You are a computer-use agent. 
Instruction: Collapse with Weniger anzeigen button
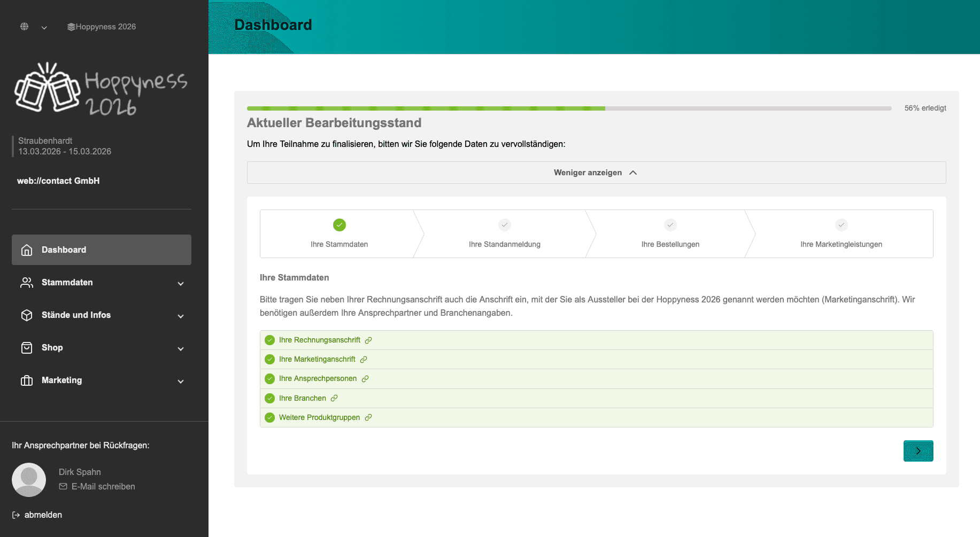click(x=597, y=173)
